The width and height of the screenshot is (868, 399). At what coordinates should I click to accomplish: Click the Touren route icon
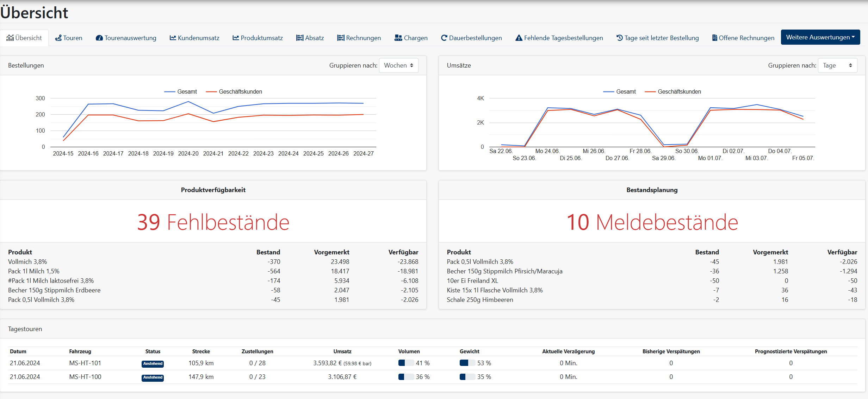(58, 38)
